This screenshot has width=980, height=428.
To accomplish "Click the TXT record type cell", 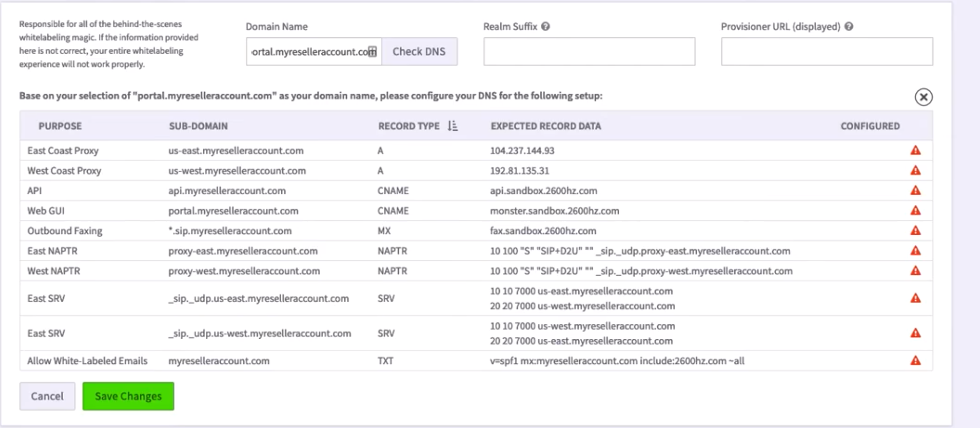I will point(385,361).
